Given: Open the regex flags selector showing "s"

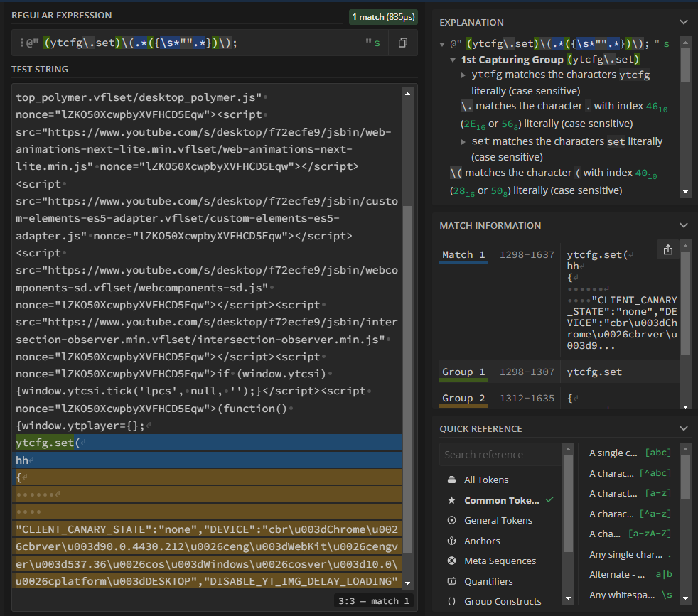Looking at the screenshot, I should click(377, 43).
